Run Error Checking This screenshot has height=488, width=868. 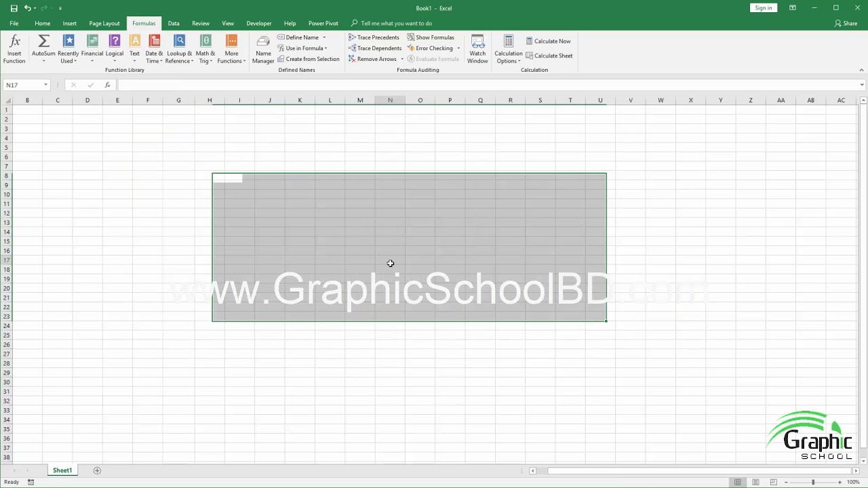[430, 48]
